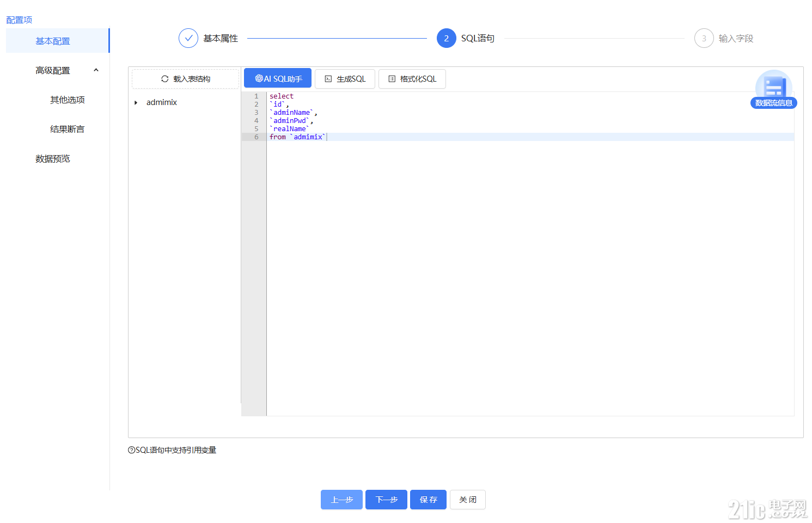Click line number 6 in the gutter
Image resolution: width=812 pixels, height=523 pixels.
point(257,137)
